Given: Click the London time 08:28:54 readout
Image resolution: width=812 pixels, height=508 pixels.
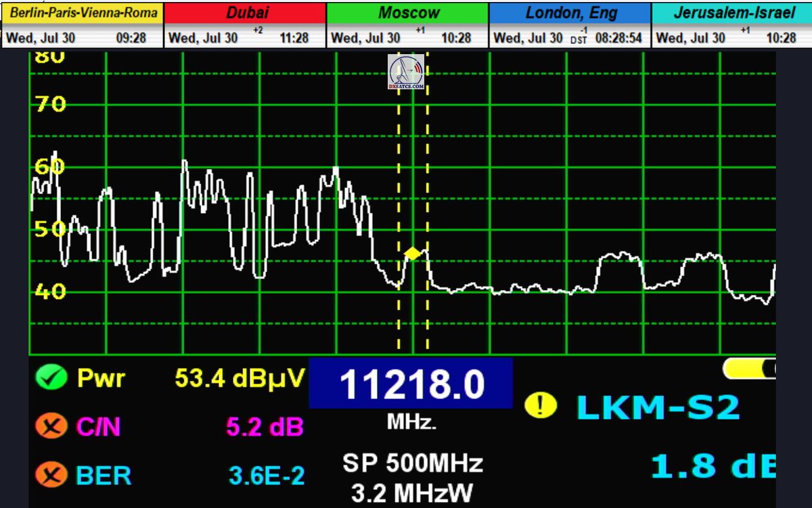Looking at the screenshot, I should (x=618, y=39).
